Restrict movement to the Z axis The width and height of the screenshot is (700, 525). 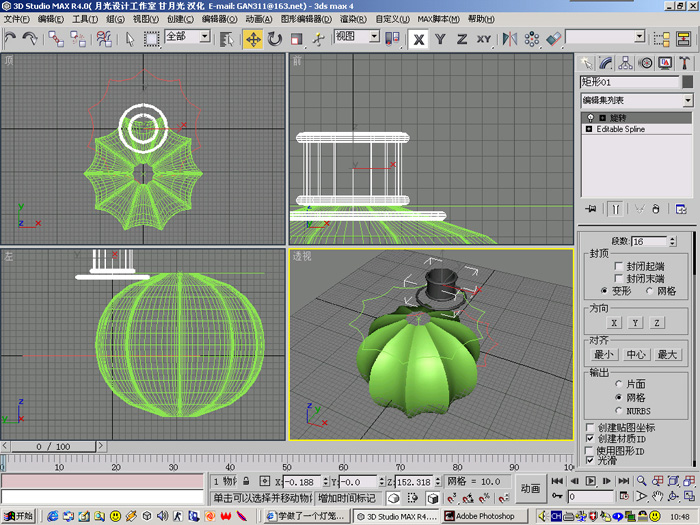pyautogui.click(x=462, y=39)
